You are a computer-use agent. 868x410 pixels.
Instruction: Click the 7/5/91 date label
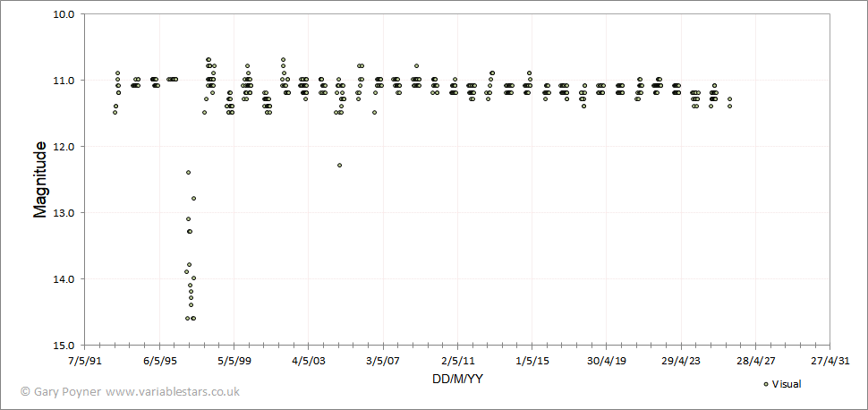click(85, 362)
